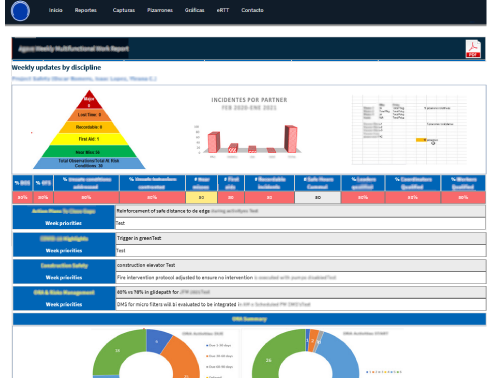Click the Trigger in greenTest field
This screenshot has height=378, width=493.
click(300, 238)
